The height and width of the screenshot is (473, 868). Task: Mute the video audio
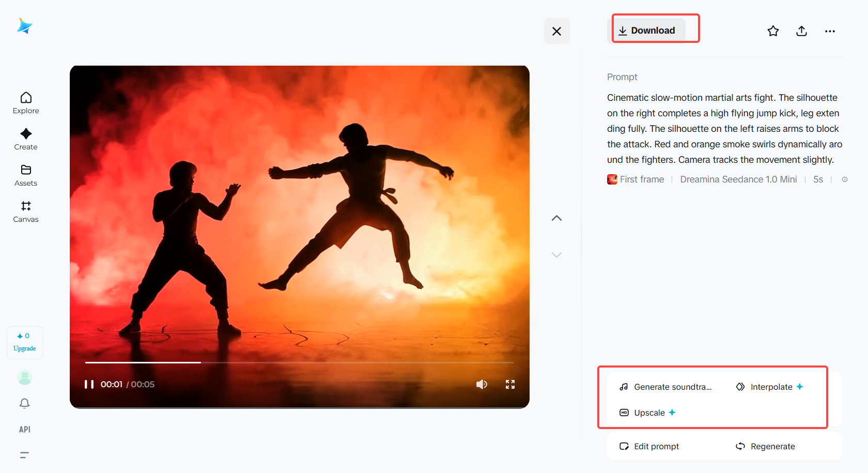tap(482, 384)
